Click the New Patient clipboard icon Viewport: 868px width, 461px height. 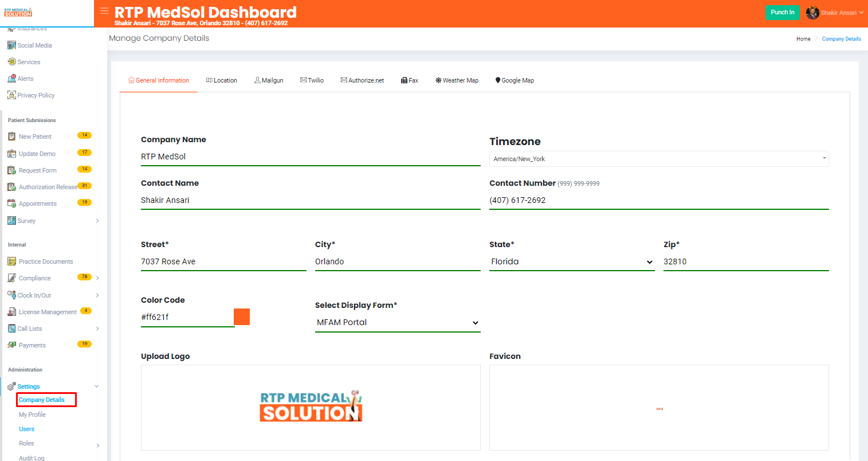tap(11, 136)
